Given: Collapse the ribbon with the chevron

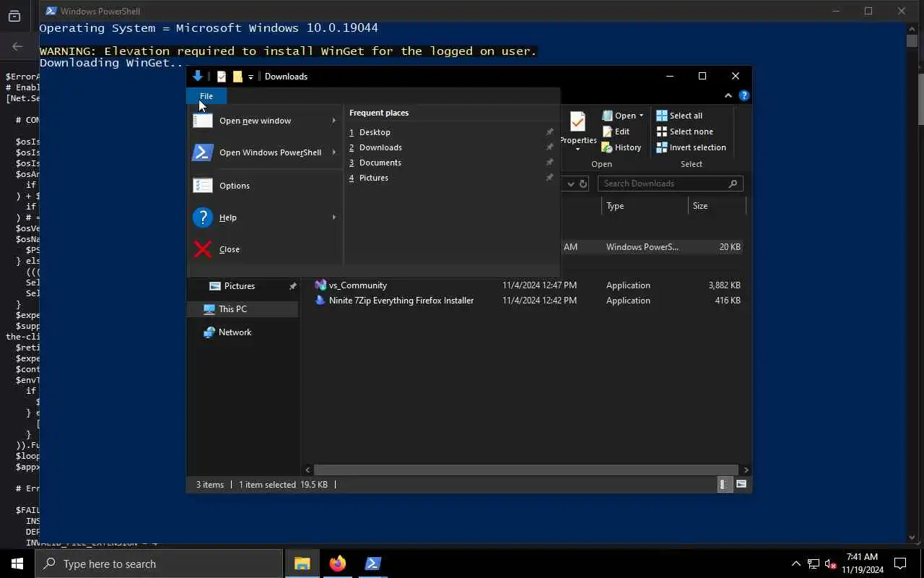Looking at the screenshot, I should 728,95.
